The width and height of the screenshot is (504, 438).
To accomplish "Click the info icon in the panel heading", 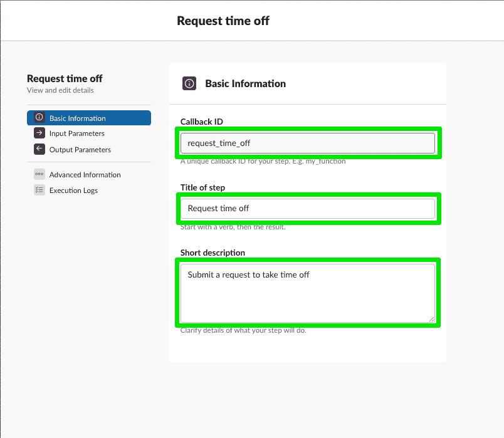I will (x=189, y=83).
